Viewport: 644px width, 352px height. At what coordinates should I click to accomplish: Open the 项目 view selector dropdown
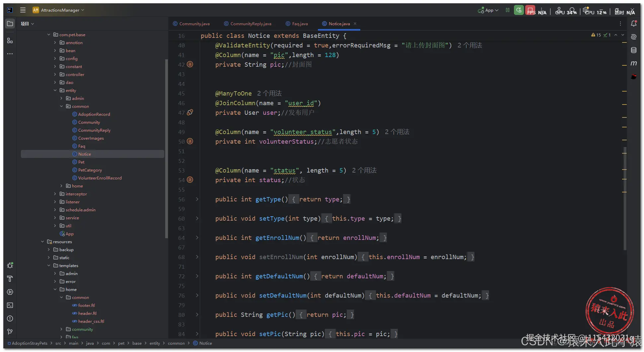pos(27,24)
